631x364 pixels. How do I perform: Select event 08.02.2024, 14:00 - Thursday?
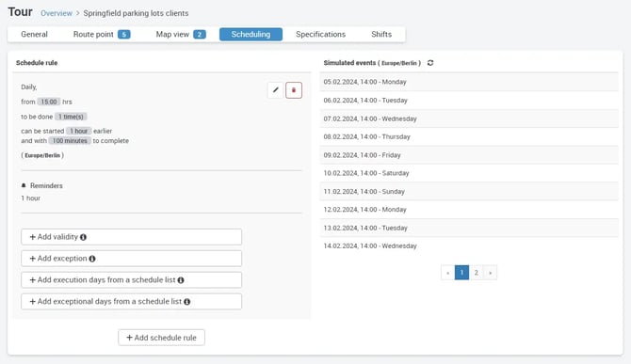click(x=469, y=137)
